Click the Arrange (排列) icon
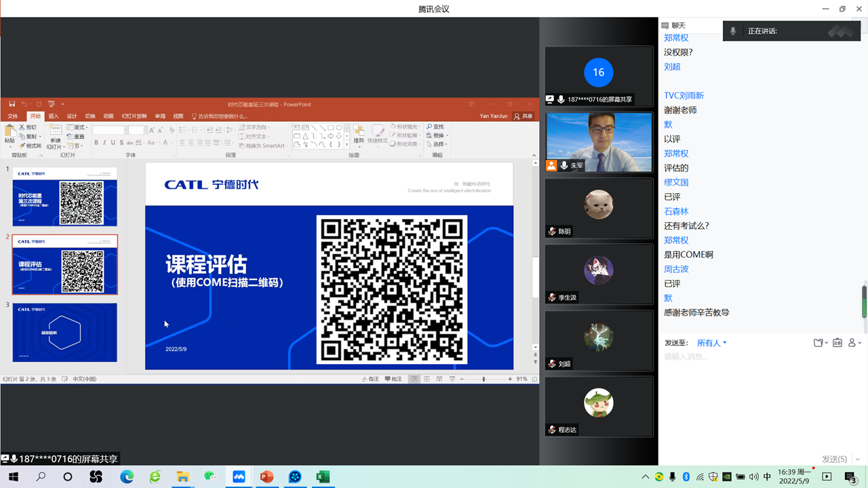 [x=358, y=130]
